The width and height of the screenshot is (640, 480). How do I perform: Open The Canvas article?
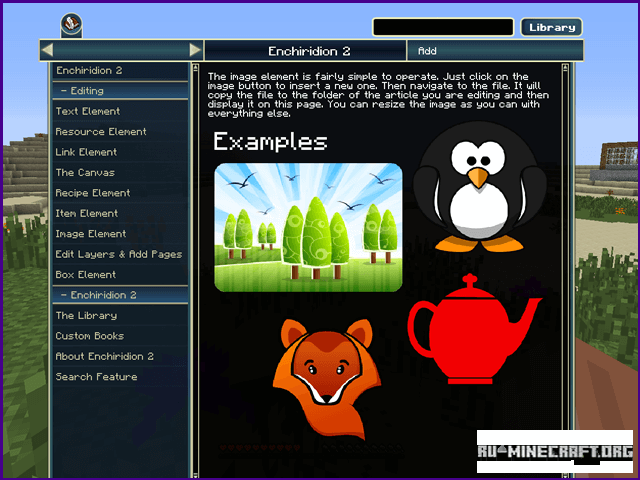click(x=120, y=172)
